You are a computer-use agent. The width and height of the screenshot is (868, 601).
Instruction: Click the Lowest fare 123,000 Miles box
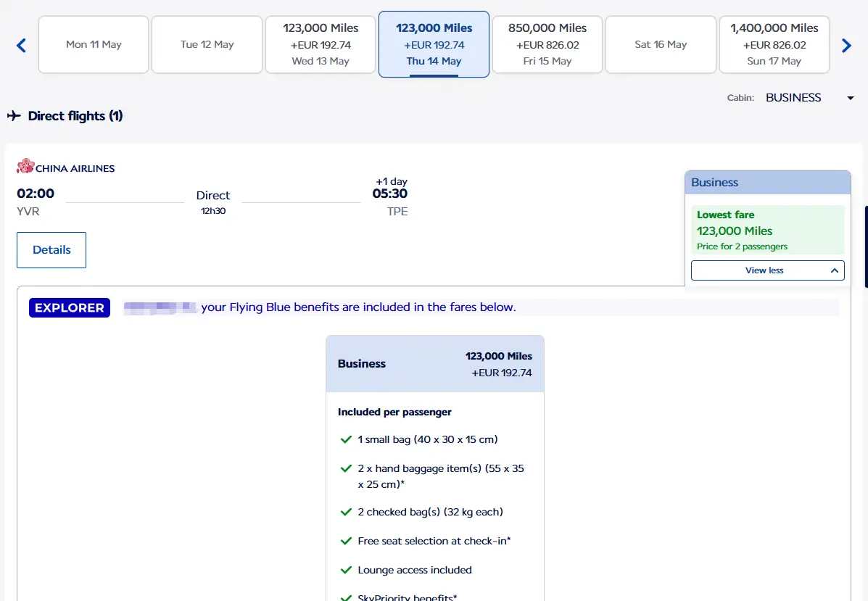(767, 230)
